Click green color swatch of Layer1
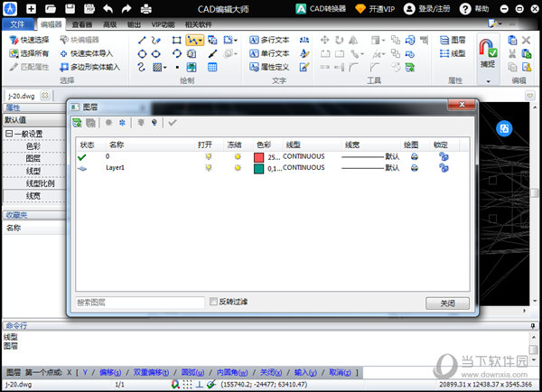Viewport: 542px width, 392px height. point(259,169)
